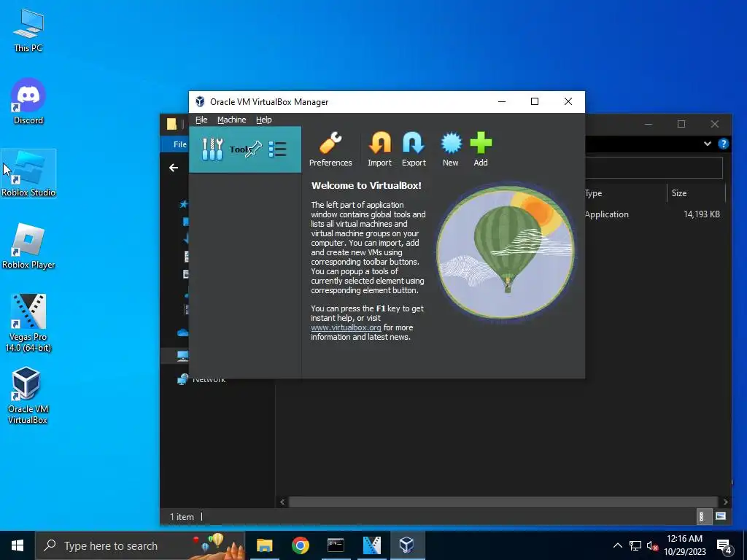Open the Help menu in VirtualBox

pos(263,120)
